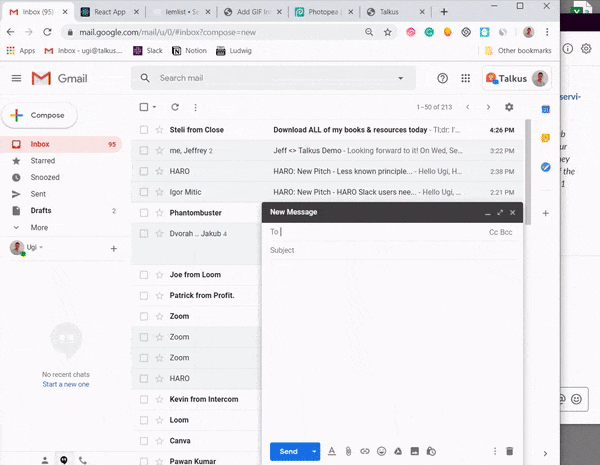
Task: Insert photo in new message
Action: [x=414, y=452]
